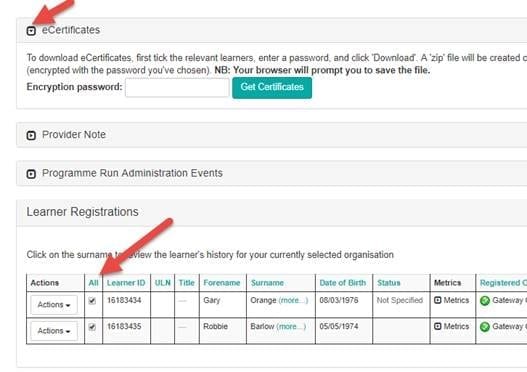This screenshot has width=527, height=372.
Task: Select All learners column header link
Action: (93, 283)
